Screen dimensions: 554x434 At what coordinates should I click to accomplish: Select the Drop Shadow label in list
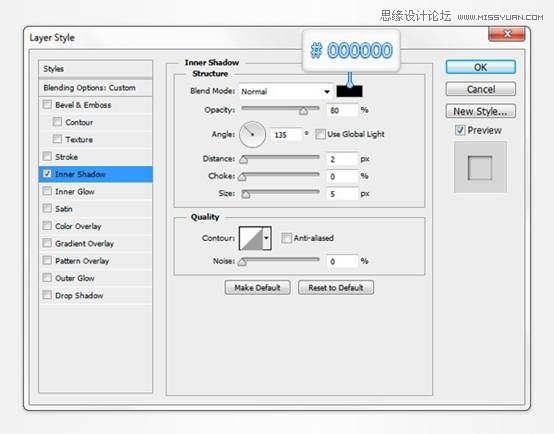79,295
